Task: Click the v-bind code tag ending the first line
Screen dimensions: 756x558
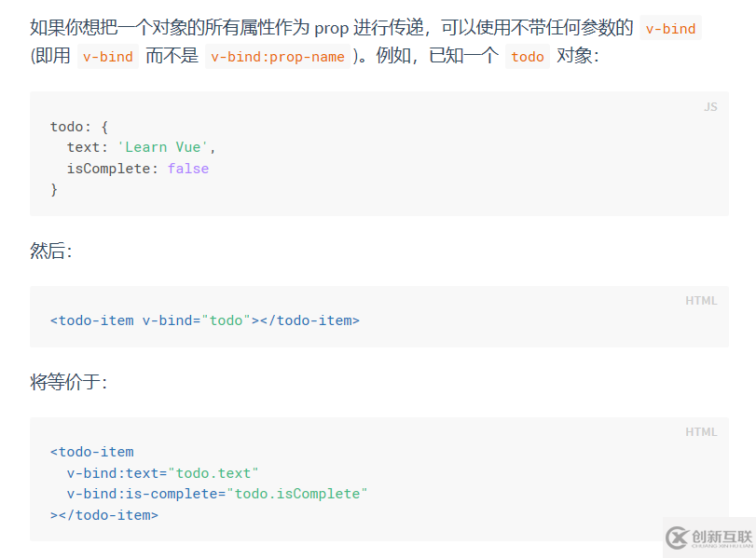Action: tap(670, 28)
